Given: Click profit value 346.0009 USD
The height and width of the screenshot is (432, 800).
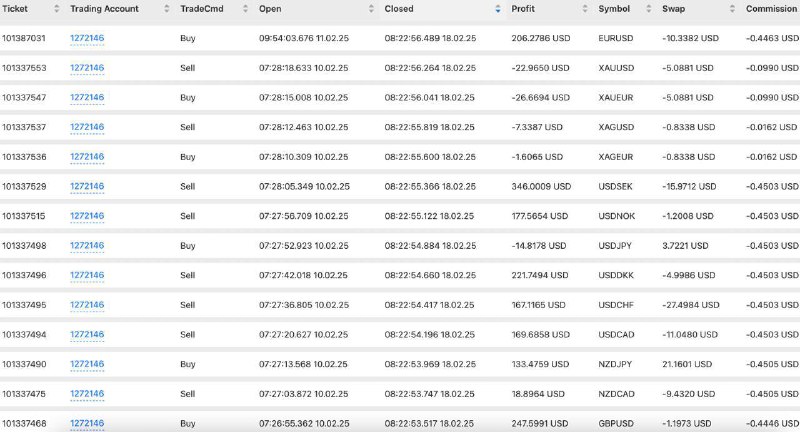Looking at the screenshot, I should pos(541,186).
